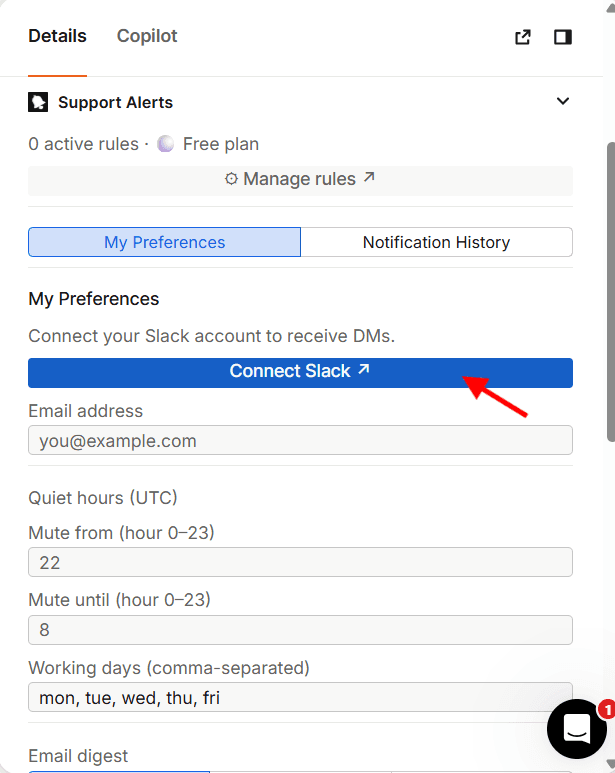Edit the Working days field
The height and width of the screenshot is (773, 615).
tap(300, 697)
